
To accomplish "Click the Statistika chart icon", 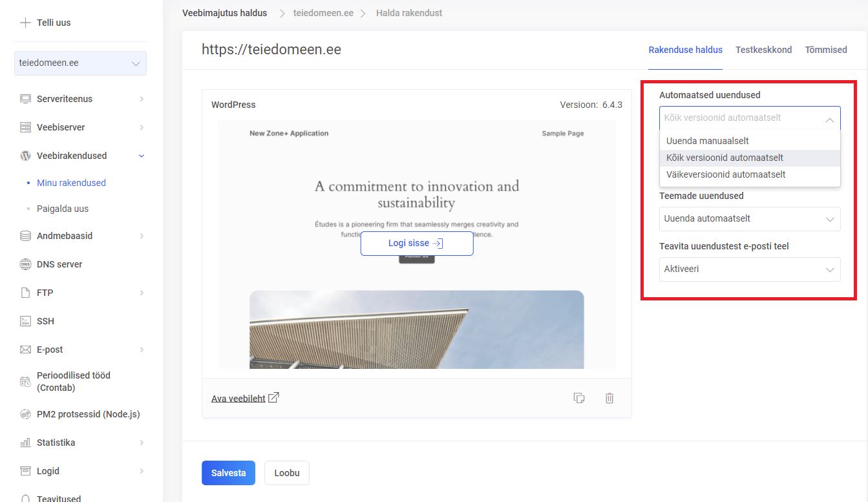I will point(26,443).
